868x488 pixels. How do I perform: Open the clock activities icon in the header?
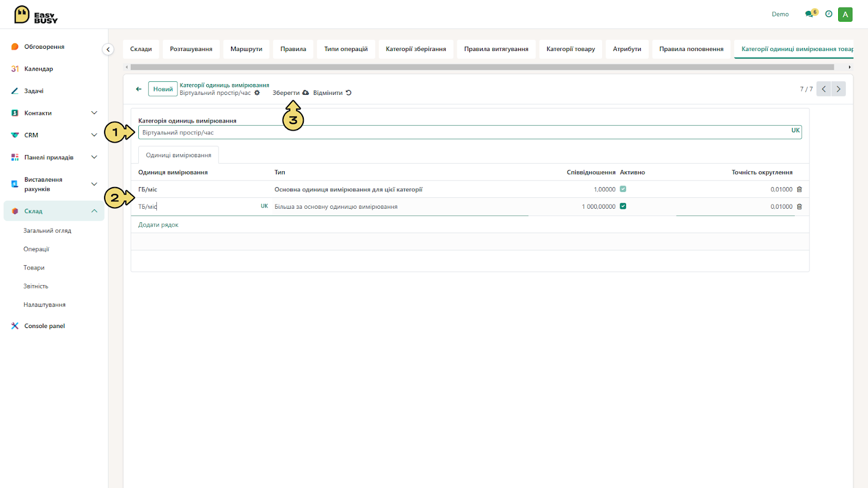828,14
